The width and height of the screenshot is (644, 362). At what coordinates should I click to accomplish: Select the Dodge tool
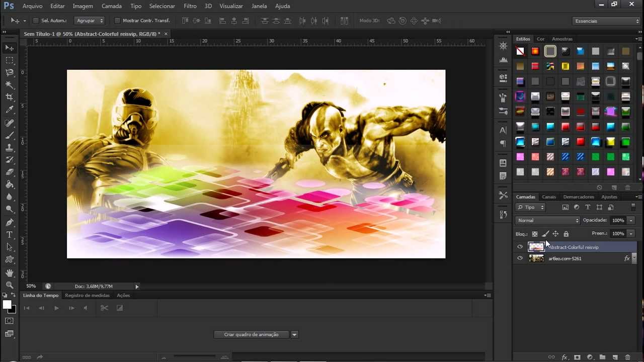10,209
